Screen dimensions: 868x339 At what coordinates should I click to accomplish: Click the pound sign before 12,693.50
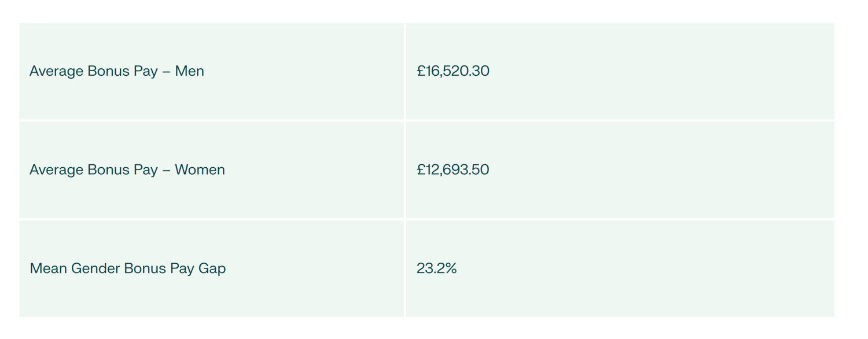421,169
